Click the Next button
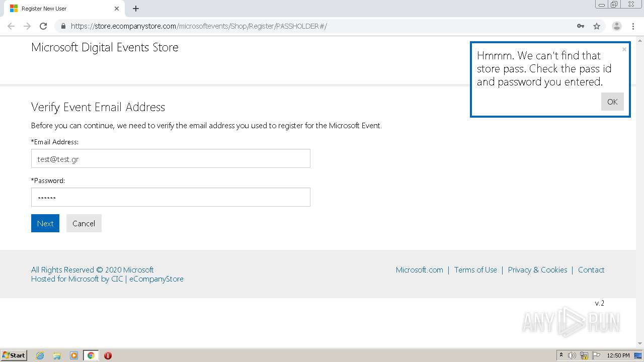Viewport: 644px width, 362px height. tap(45, 223)
